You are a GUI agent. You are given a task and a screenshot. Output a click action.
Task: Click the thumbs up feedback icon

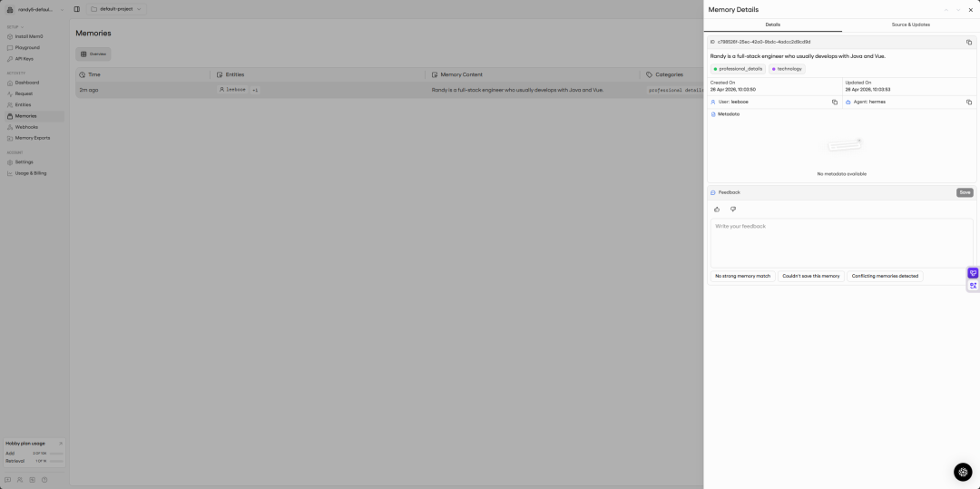point(717,209)
